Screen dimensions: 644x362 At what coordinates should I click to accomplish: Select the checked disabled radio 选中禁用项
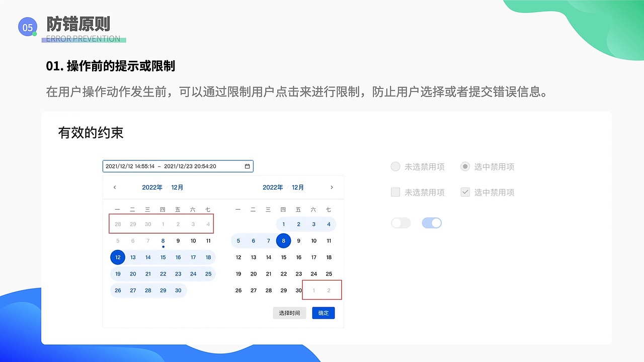coord(465,166)
